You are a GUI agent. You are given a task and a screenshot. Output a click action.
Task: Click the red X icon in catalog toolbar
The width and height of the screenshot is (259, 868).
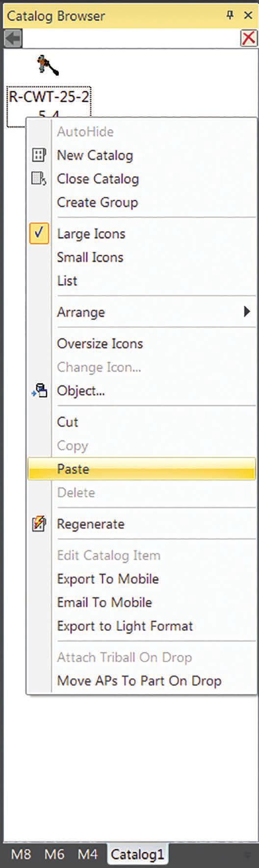click(x=249, y=38)
